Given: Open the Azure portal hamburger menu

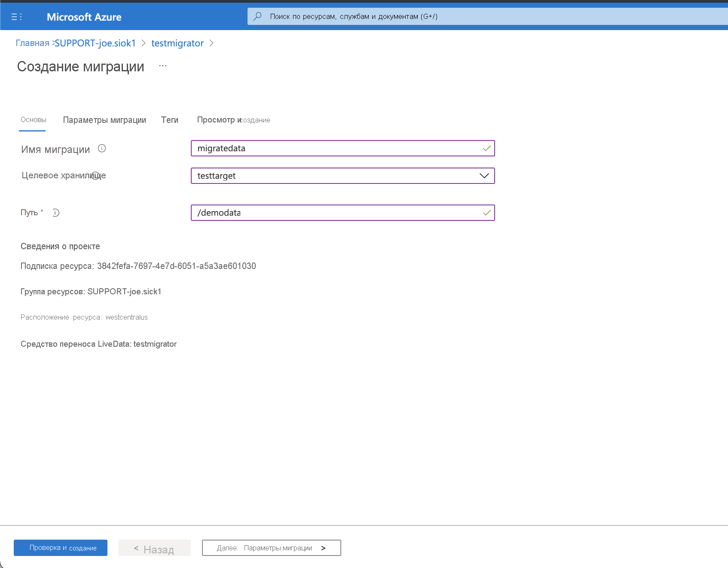Looking at the screenshot, I should [x=17, y=16].
